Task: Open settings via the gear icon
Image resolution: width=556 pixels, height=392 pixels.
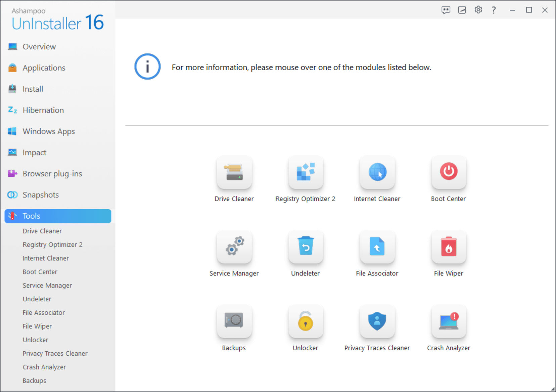Action: (478, 10)
